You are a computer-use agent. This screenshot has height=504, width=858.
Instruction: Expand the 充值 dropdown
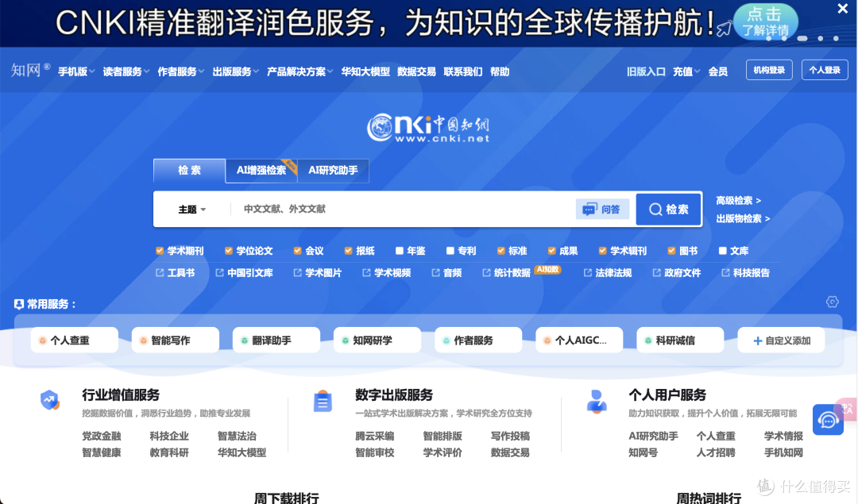(686, 71)
